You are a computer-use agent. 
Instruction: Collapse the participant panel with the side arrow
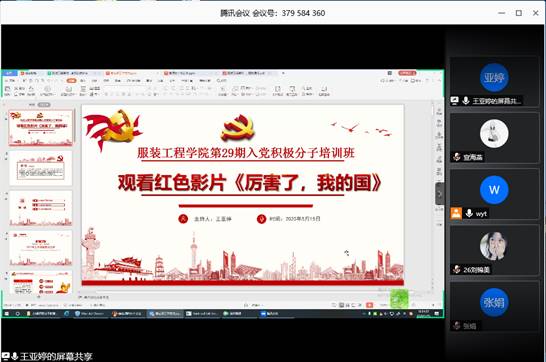tap(440, 194)
